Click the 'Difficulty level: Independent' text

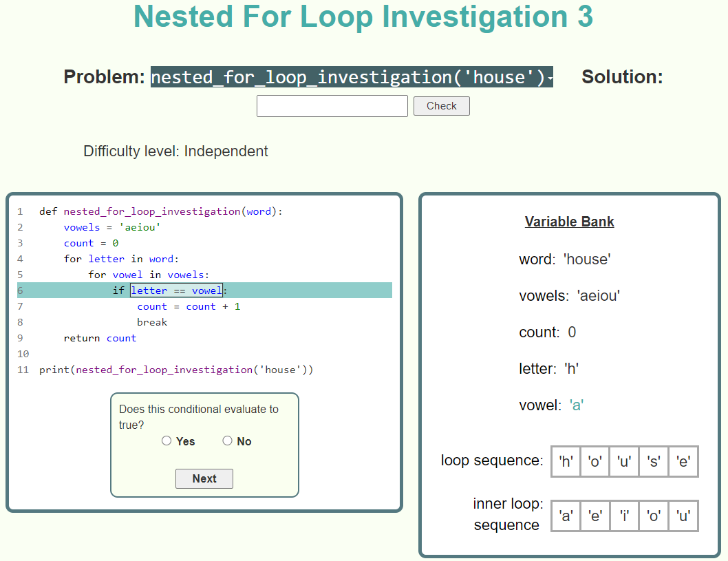(x=175, y=151)
